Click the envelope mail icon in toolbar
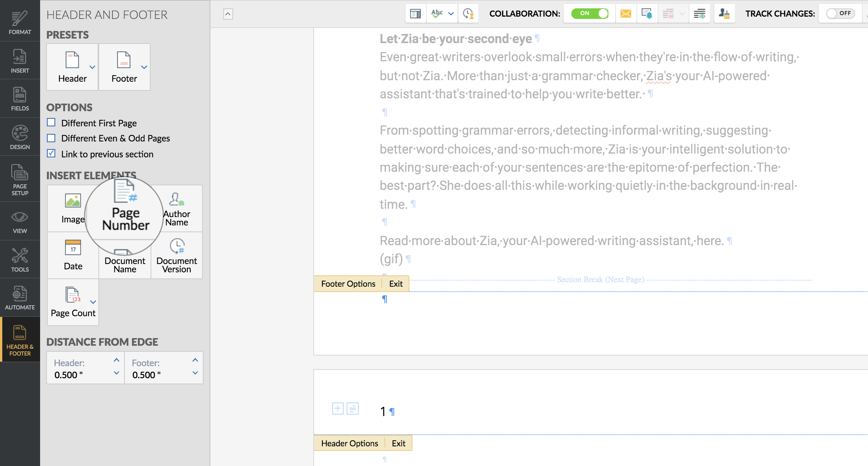The image size is (868, 466). click(626, 14)
